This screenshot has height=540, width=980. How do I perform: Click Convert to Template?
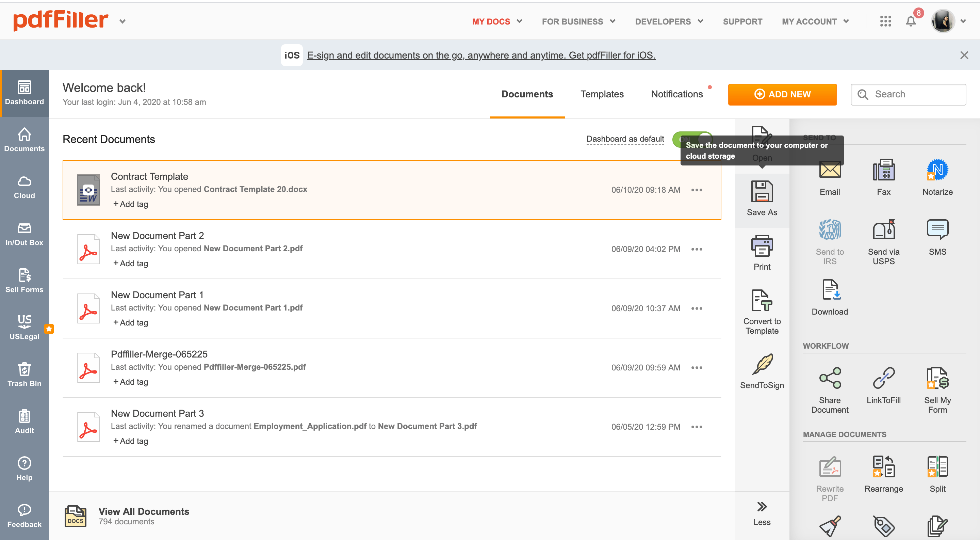click(x=762, y=312)
